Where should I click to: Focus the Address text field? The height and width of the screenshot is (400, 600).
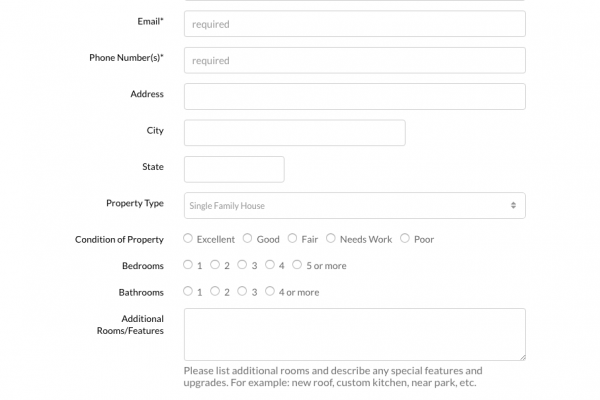(x=355, y=96)
